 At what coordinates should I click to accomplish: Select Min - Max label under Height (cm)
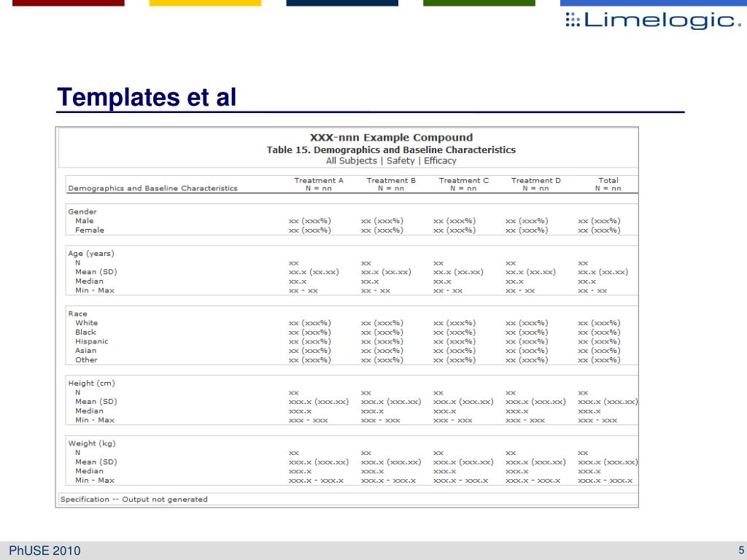coord(95,420)
